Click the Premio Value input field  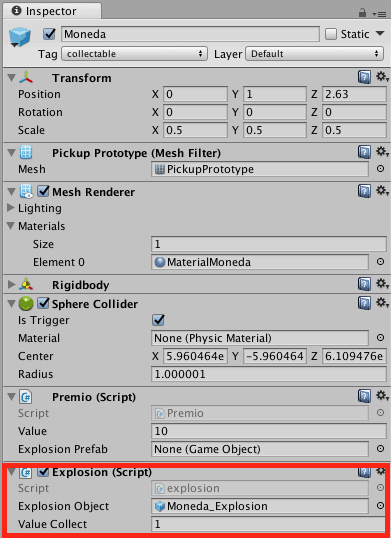tap(269, 431)
